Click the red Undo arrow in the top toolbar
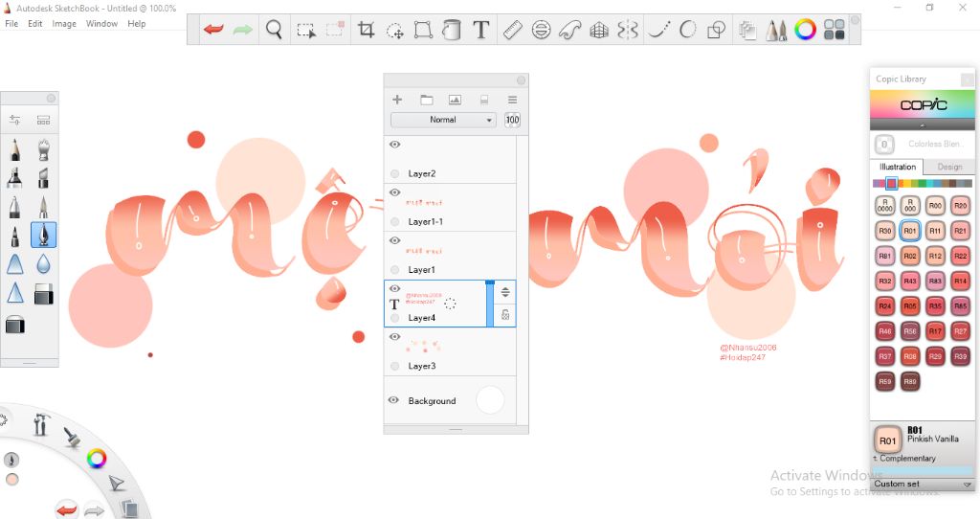The image size is (980, 519). point(213,30)
